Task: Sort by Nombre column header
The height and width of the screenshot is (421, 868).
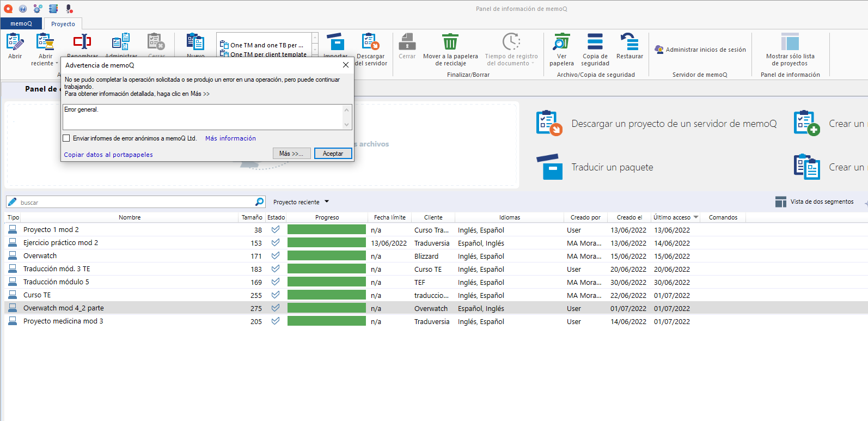Action: coord(130,217)
